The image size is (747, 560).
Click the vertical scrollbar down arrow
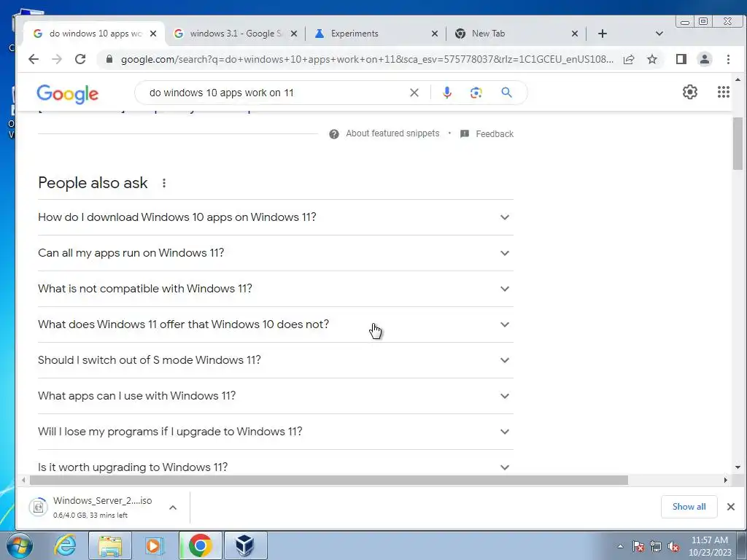pos(738,467)
